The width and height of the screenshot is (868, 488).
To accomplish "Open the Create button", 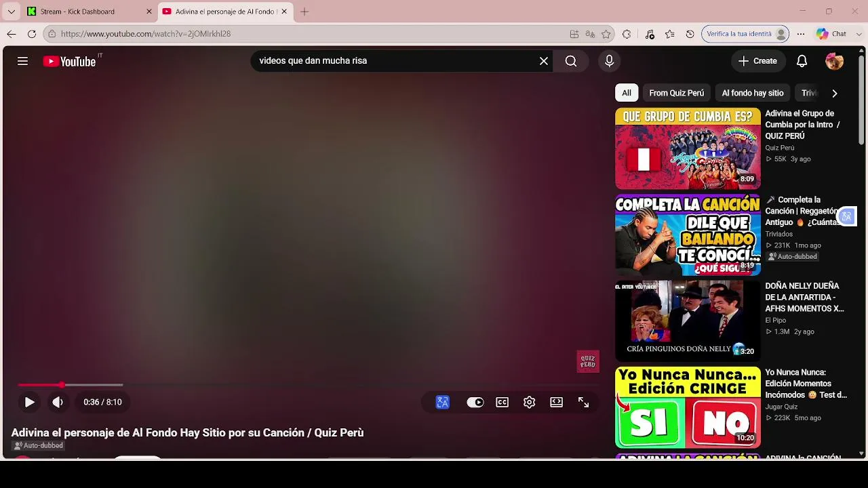I will tap(758, 61).
